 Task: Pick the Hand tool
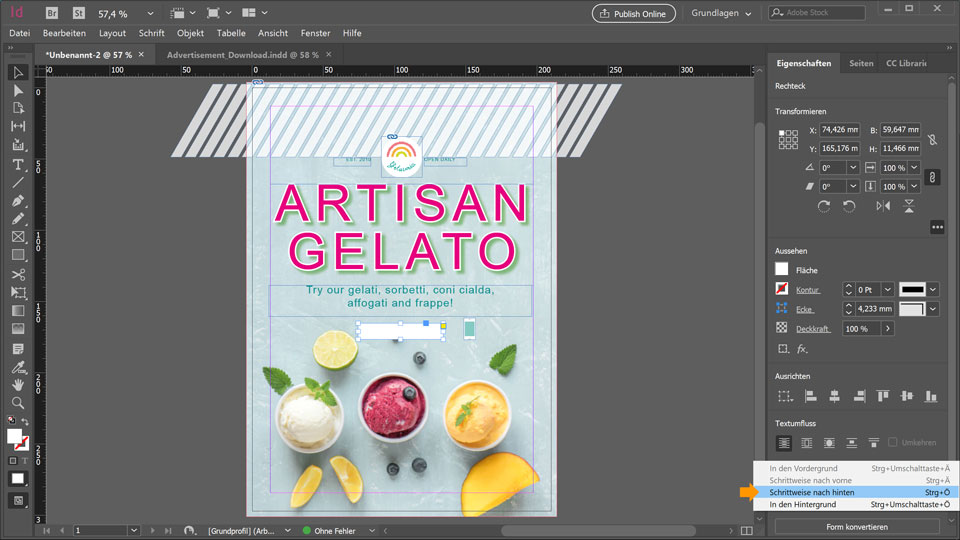[18, 384]
